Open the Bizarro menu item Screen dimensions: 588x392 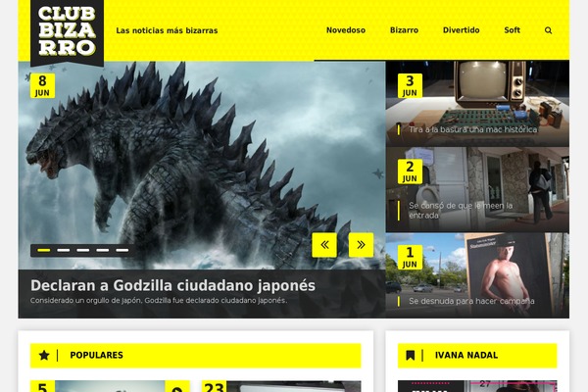(x=404, y=30)
